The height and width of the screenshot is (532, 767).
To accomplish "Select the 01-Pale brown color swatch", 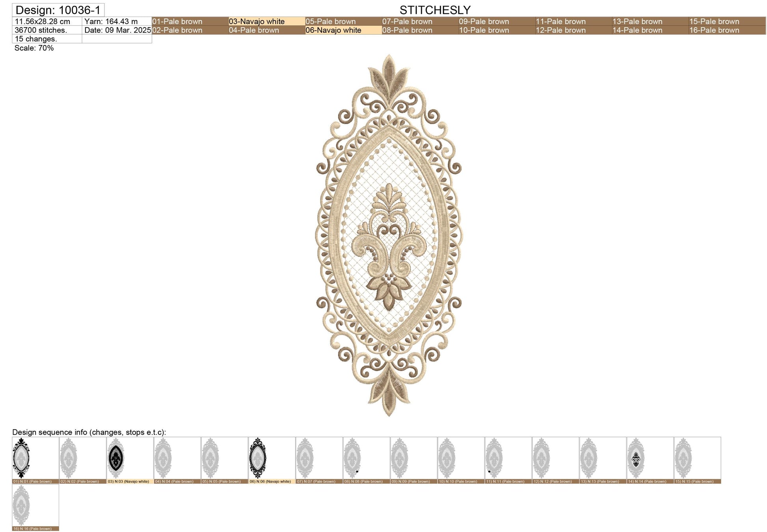I will pos(190,21).
